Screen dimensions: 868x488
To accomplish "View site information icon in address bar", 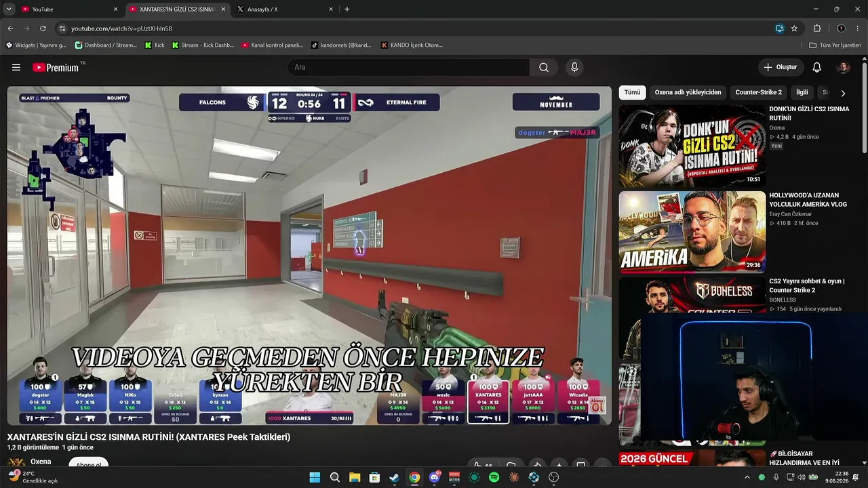I will [x=62, y=28].
